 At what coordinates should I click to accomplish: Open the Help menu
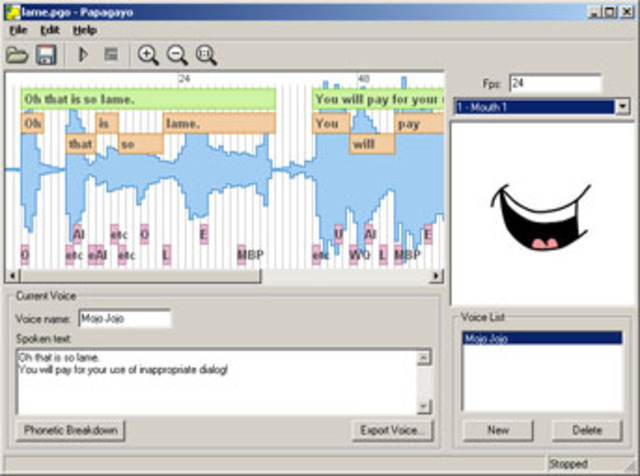84,30
